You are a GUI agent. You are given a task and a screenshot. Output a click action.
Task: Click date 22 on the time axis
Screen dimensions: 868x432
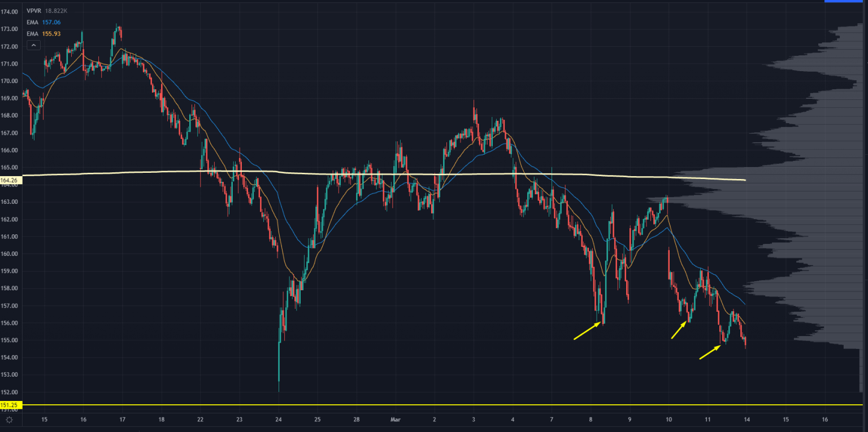pos(200,420)
